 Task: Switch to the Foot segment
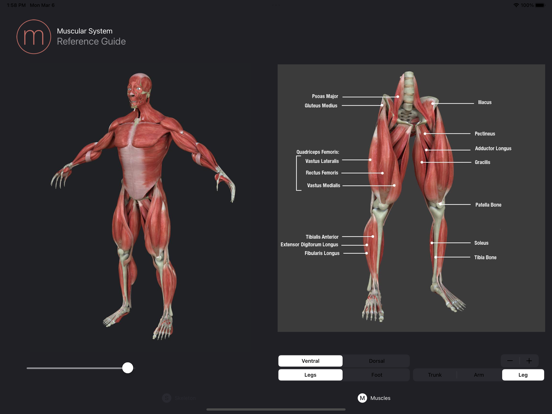pyautogui.click(x=376, y=375)
